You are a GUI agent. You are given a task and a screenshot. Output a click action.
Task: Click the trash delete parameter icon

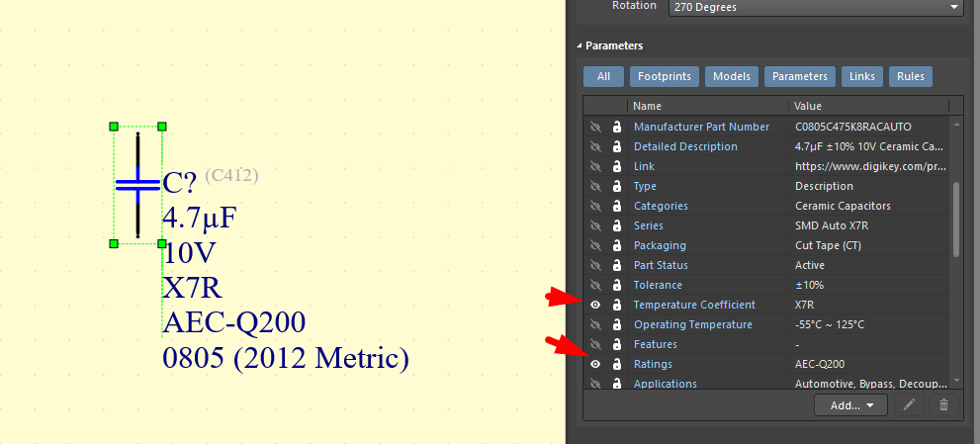(x=943, y=405)
